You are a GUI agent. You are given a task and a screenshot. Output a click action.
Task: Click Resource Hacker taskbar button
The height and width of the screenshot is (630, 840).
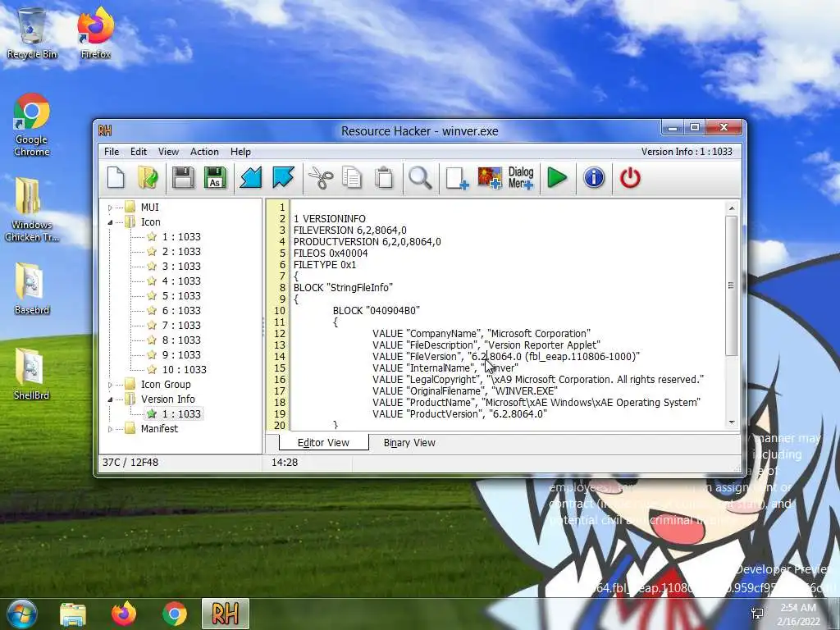226,614
